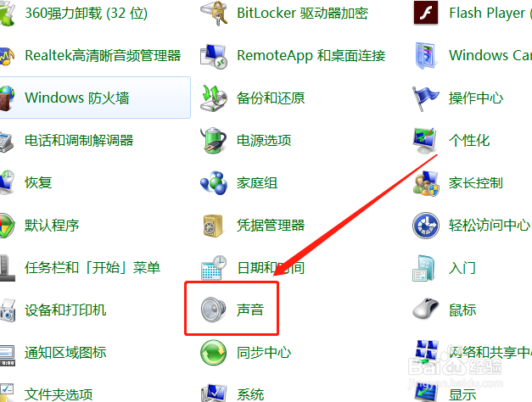Screen dimensions: 532x402
Task: Open the 家庭组 spheres icon
Action: pyautogui.click(x=214, y=183)
